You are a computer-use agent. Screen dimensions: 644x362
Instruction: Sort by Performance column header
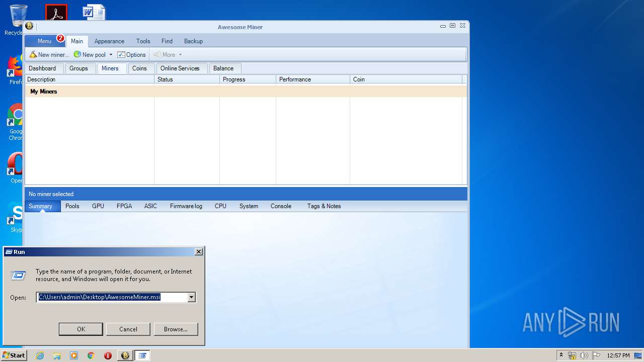click(313, 79)
